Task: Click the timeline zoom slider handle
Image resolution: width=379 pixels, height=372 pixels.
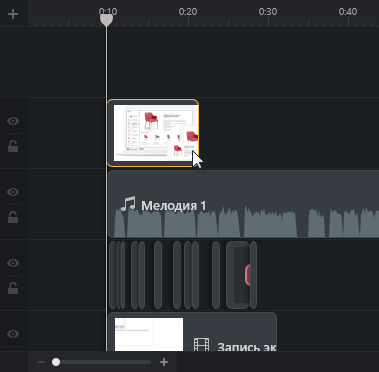Action: (56, 362)
